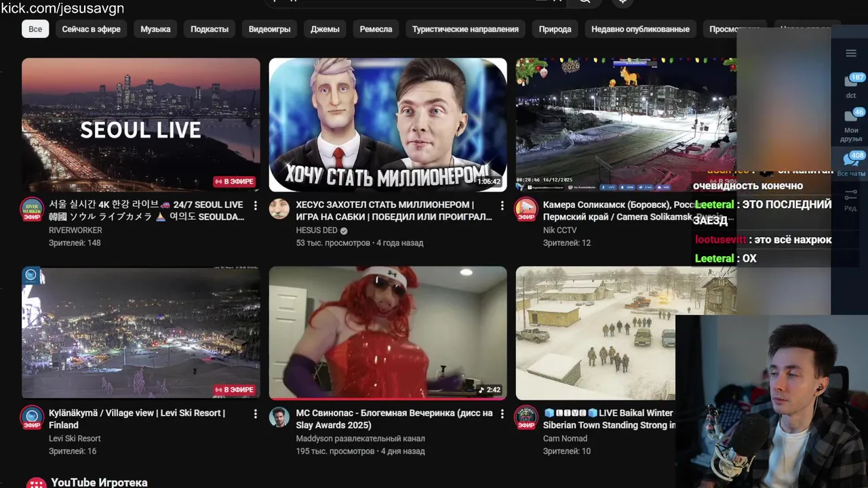Open options menu for Seoul Live video
The width and height of the screenshot is (868, 488).
point(256,205)
